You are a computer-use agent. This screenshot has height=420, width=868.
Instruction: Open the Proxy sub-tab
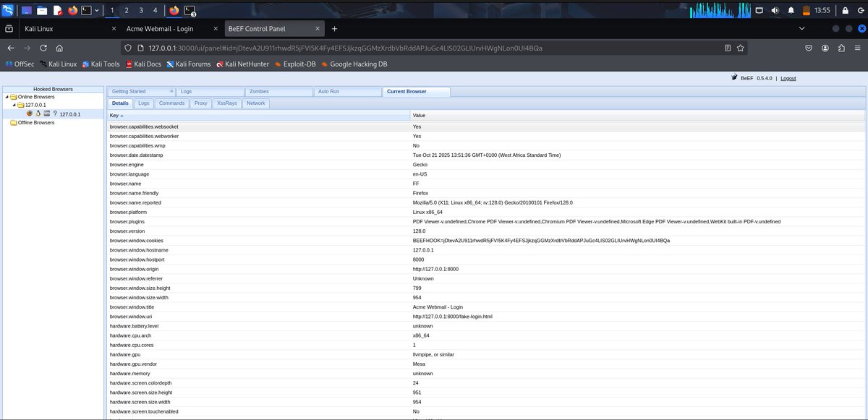(x=201, y=103)
